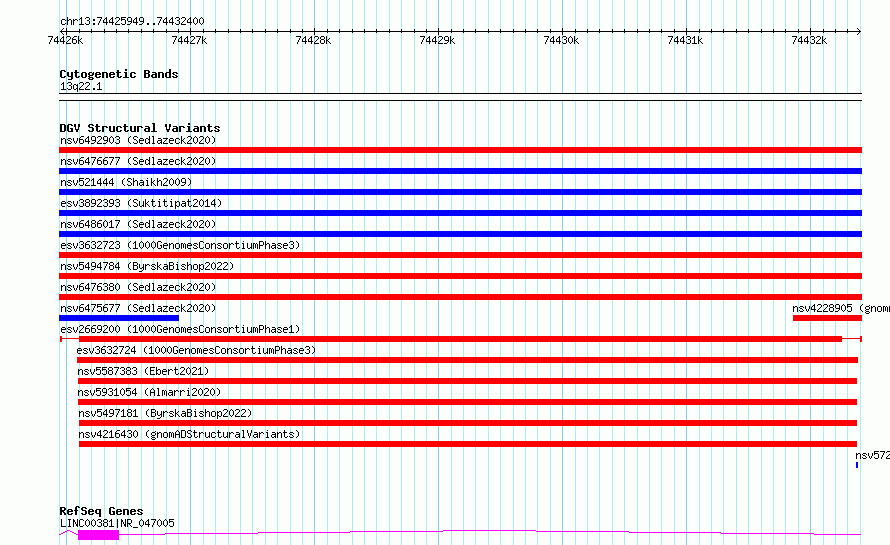Click tiny blue marker under nsv572 label
Viewport: 890px width, 545px height.
[x=857, y=465]
